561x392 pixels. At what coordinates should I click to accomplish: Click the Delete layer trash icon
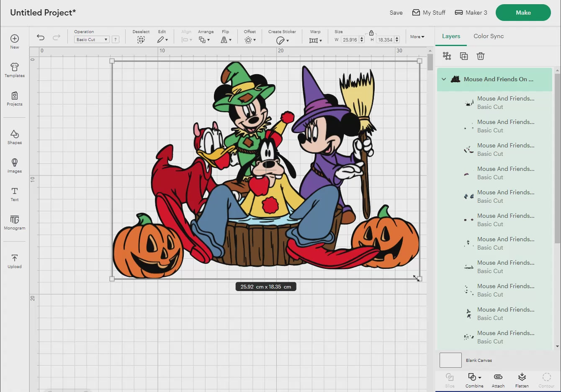click(x=481, y=56)
